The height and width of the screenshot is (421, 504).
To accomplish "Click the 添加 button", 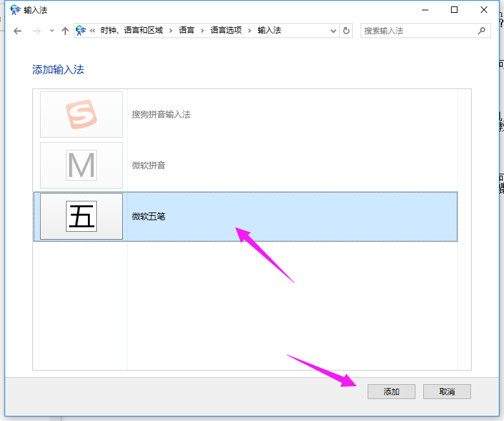I will point(392,391).
